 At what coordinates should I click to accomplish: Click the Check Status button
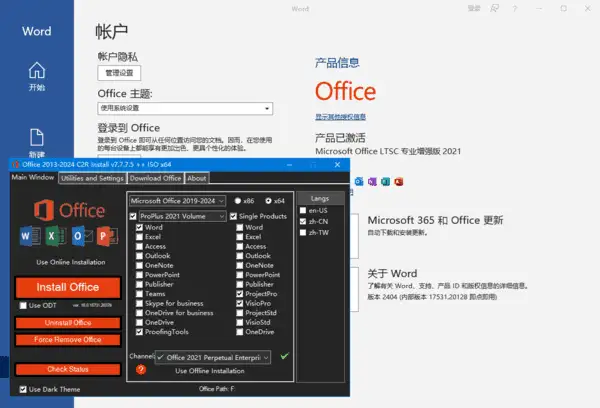point(68,369)
